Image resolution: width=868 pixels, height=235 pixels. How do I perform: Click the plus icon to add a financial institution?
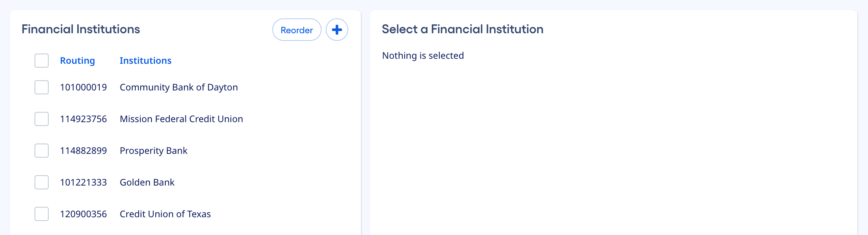click(337, 29)
